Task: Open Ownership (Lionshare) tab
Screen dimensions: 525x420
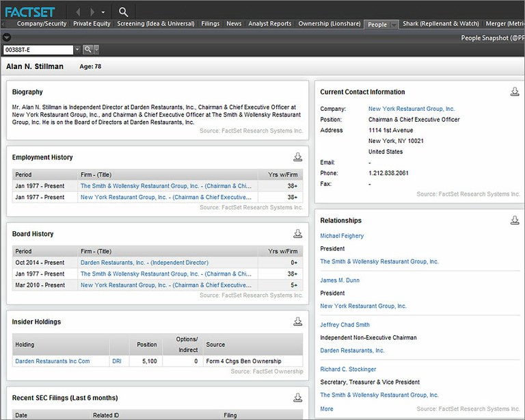Action: coord(329,23)
